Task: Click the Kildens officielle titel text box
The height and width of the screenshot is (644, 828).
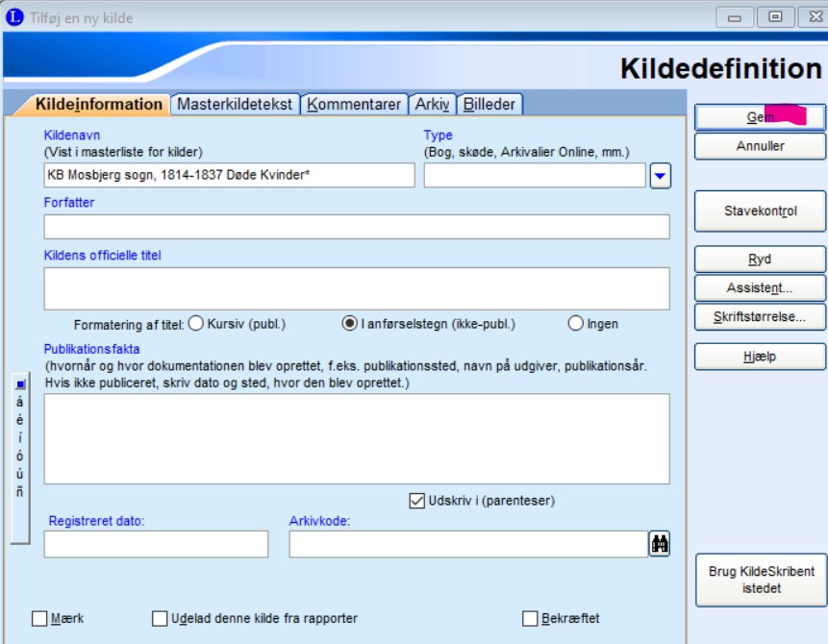Action: [357, 288]
